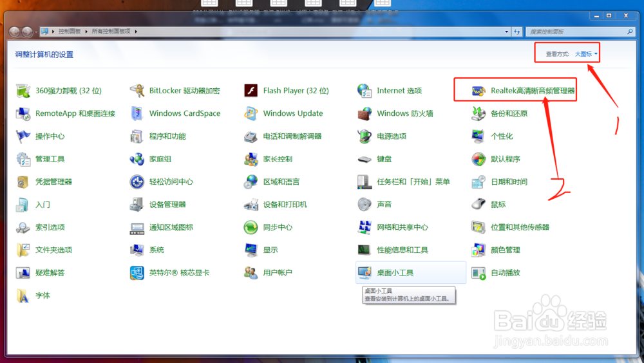Viewport: 644px width, 363px height.
Task: Expand arrow after 所有控制面板项 in breadcrumb
Action: (x=136, y=31)
